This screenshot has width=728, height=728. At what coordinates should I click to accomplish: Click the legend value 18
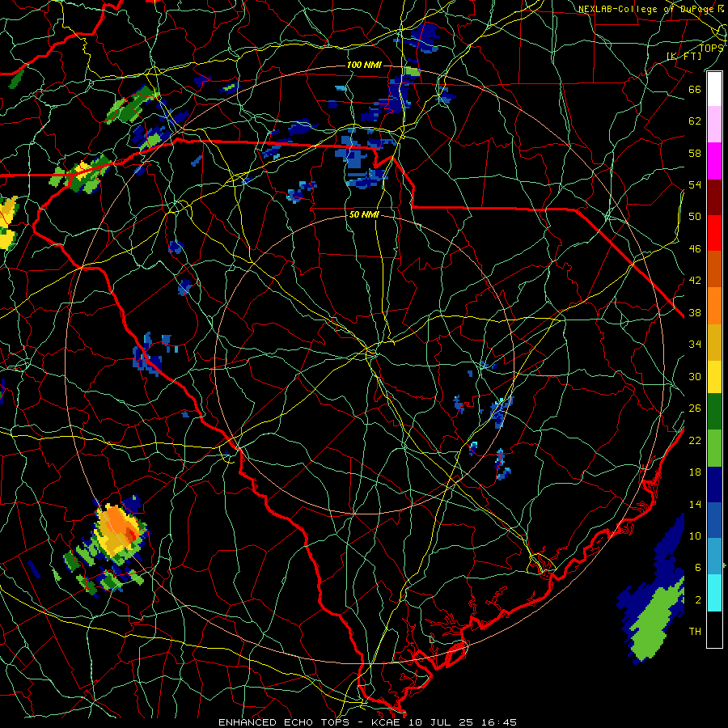point(695,472)
